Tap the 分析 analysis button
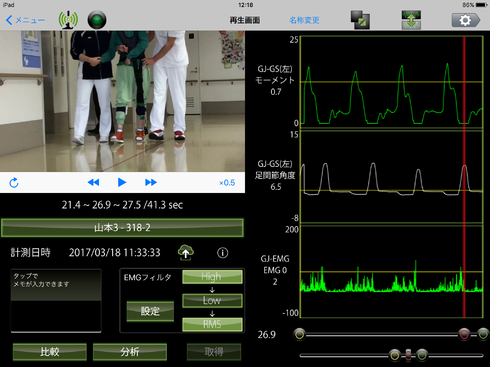This screenshot has width=490, height=367. (x=130, y=352)
